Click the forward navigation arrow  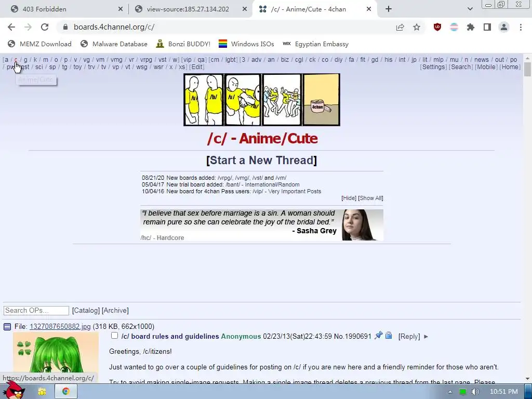28,27
